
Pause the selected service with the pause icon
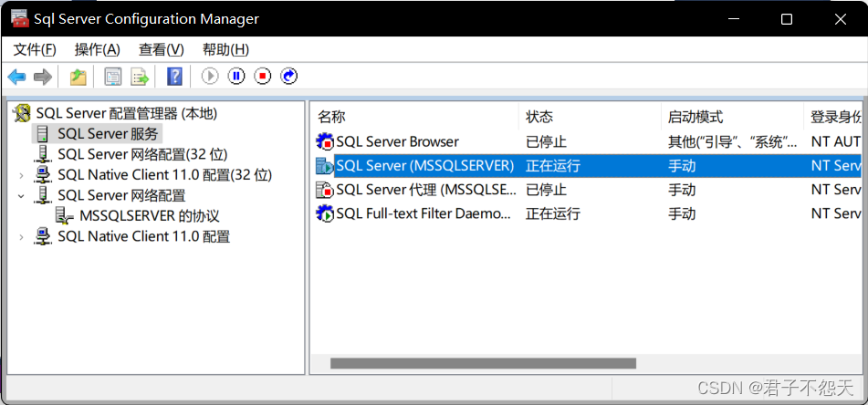tap(236, 76)
